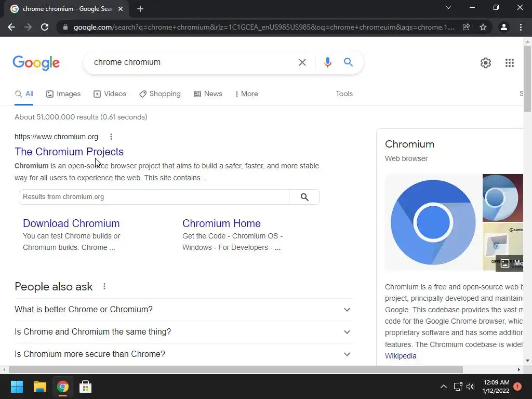Image resolution: width=532 pixels, height=399 pixels.
Task: Expand 'Is Chromium more secure than Chrome?'
Action: pyautogui.click(x=183, y=354)
